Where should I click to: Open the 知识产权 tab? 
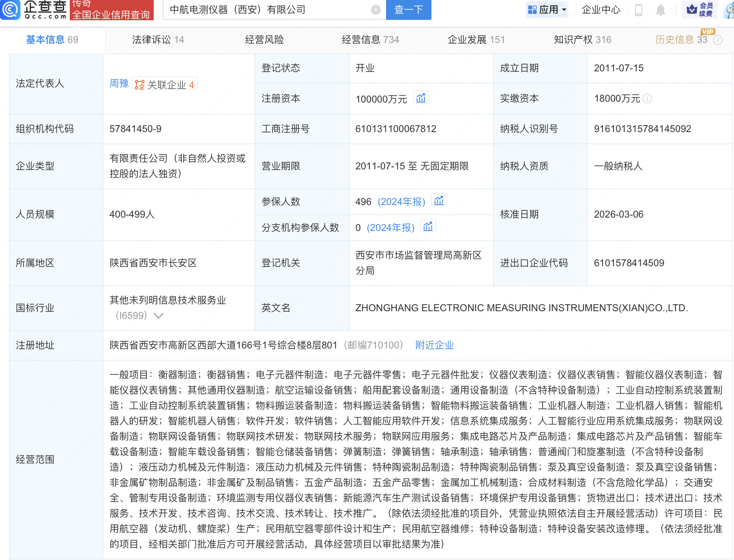[x=582, y=40]
